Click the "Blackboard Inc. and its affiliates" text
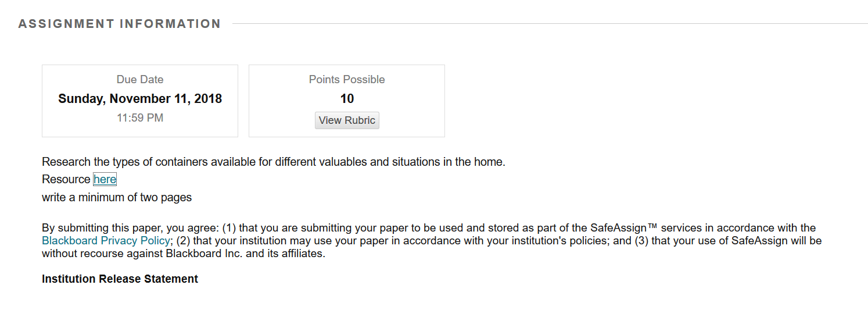Viewport: 868px width, 331px height. (x=245, y=254)
